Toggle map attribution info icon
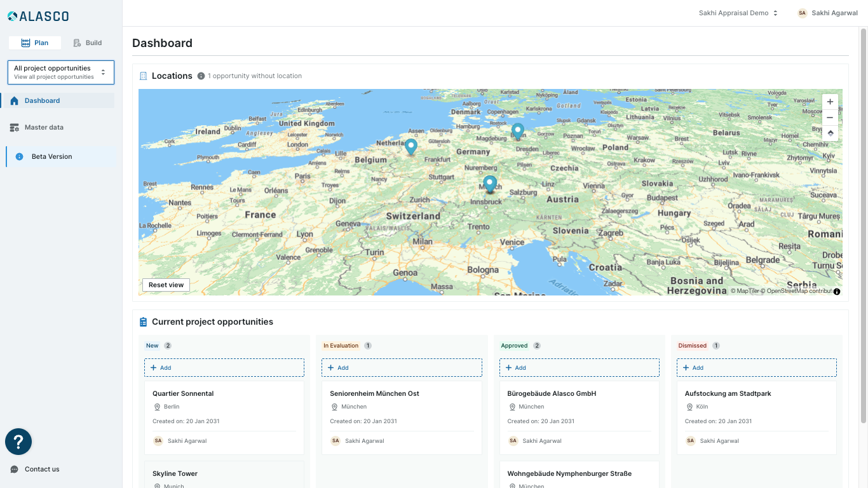Screen dimensions: 868x488 point(837,292)
